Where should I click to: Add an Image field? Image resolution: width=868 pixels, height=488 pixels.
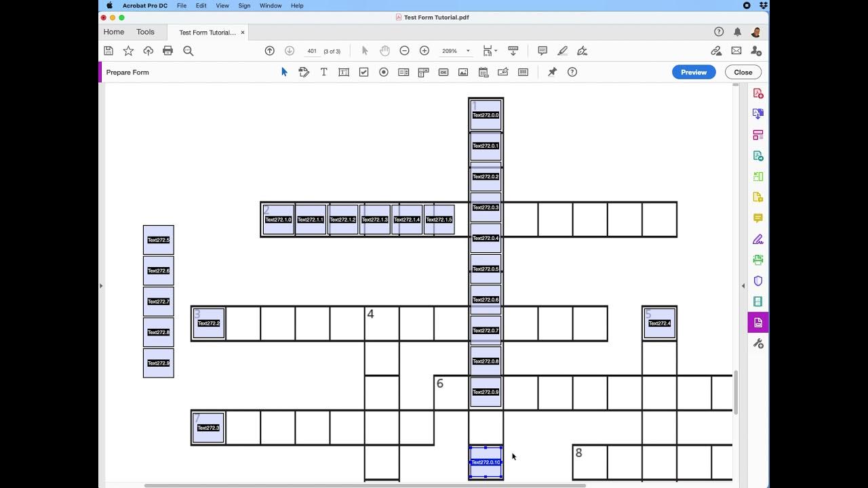click(463, 72)
